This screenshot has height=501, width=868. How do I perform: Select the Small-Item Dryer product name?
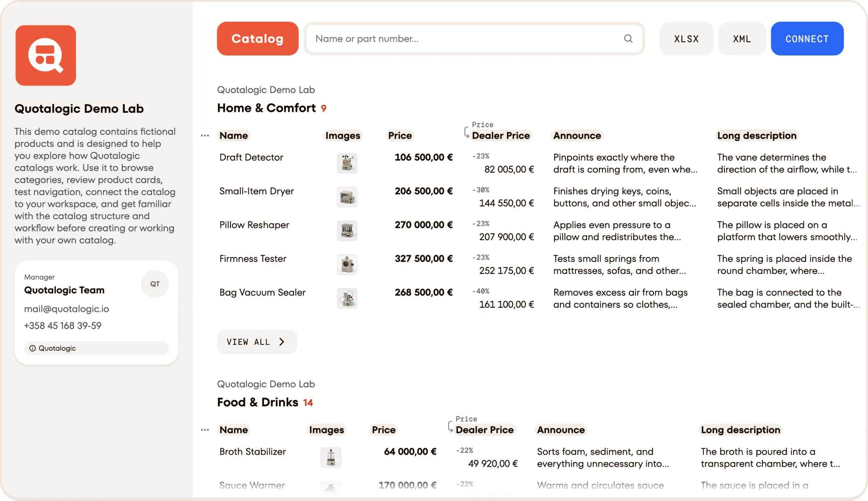click(257, 191)
